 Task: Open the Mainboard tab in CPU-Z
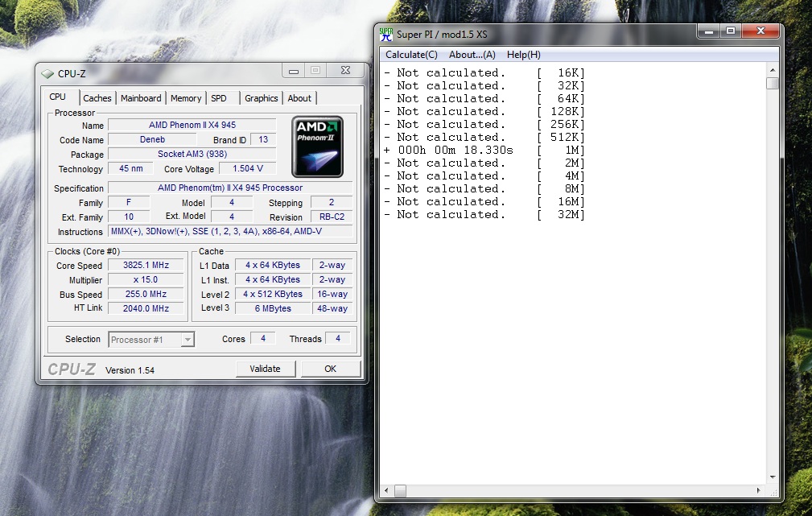(141, 98)
